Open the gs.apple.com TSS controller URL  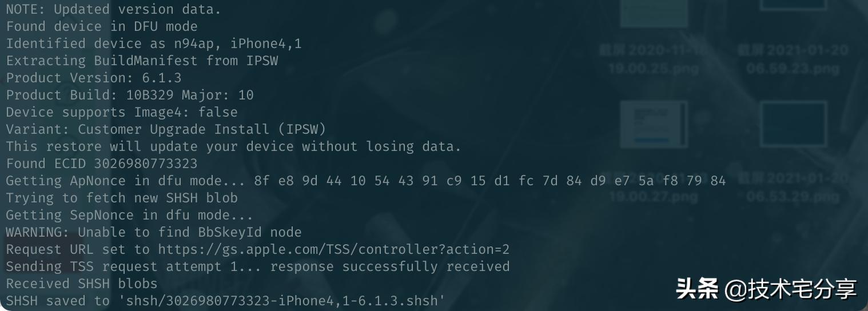point(333,250)
